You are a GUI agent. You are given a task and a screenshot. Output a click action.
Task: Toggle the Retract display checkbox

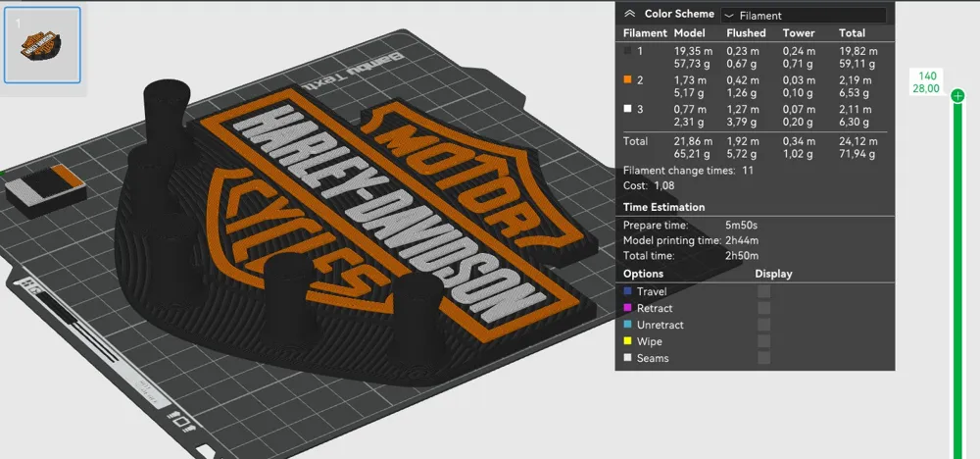pyautogui.click(x=763, y=308)
